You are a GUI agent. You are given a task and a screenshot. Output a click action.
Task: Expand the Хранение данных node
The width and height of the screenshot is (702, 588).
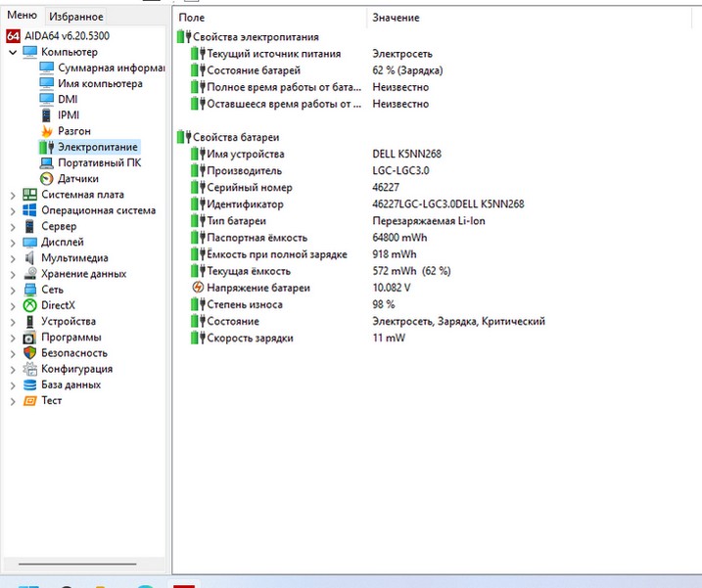13,274
